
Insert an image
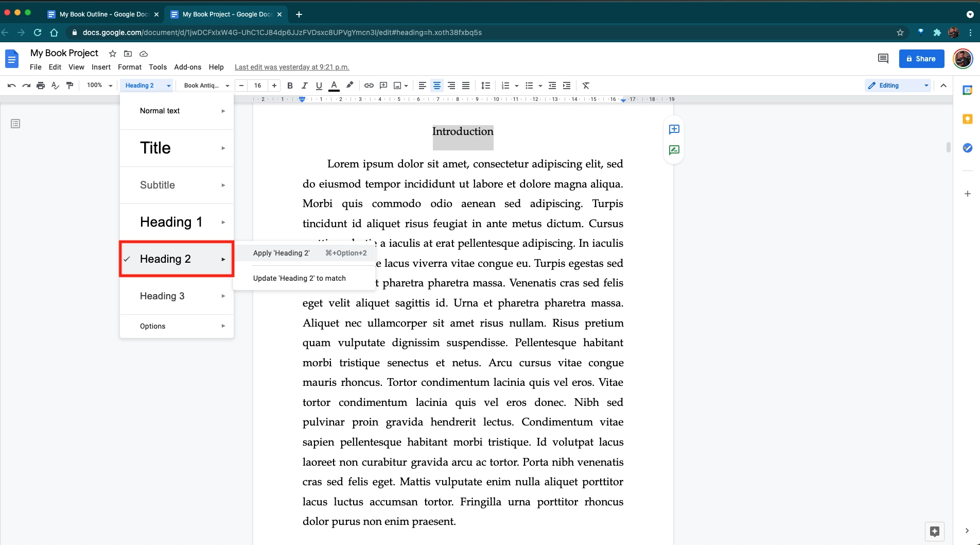point(397,86)
